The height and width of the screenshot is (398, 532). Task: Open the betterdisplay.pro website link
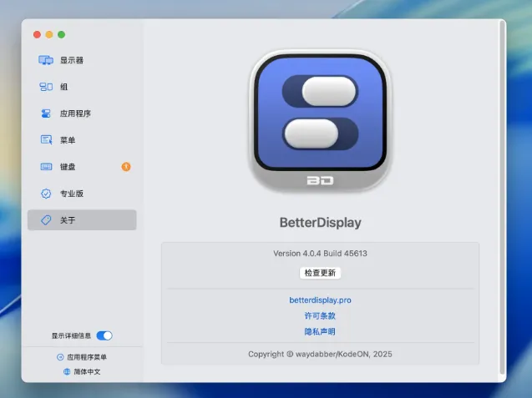(x=320, y=300)
